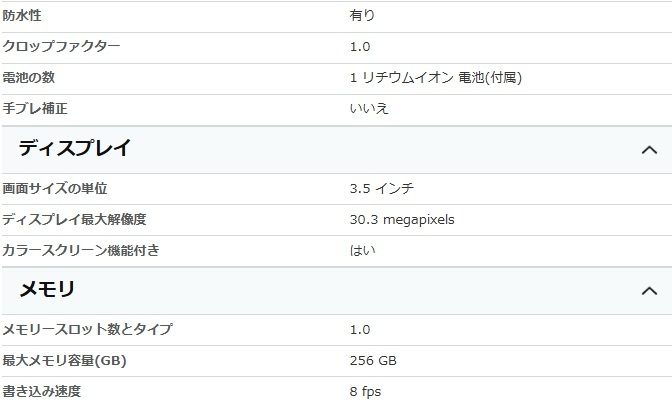
Task: Click the いいえ value for 手ブレ補正
Action: point(369,108)
